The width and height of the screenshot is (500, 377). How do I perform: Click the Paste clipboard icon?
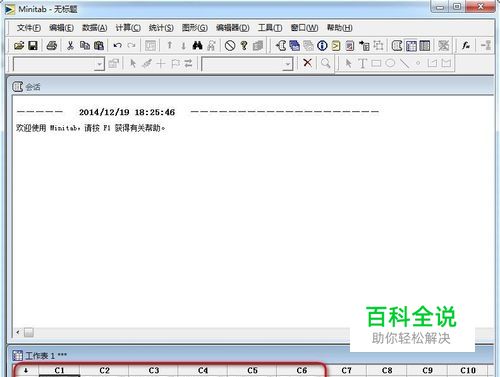tap(99, 46)
